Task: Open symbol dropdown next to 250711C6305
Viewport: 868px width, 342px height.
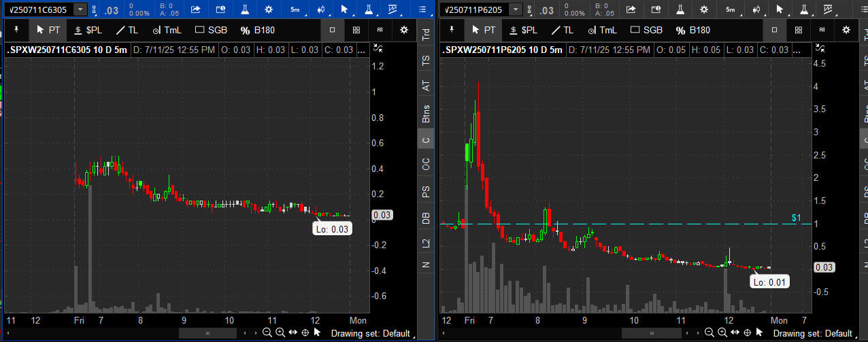Action: (x=81, y=10)
